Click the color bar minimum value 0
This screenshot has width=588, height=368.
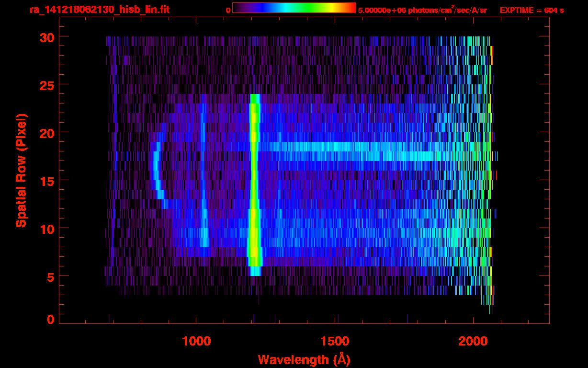click(x=228, y=10)
